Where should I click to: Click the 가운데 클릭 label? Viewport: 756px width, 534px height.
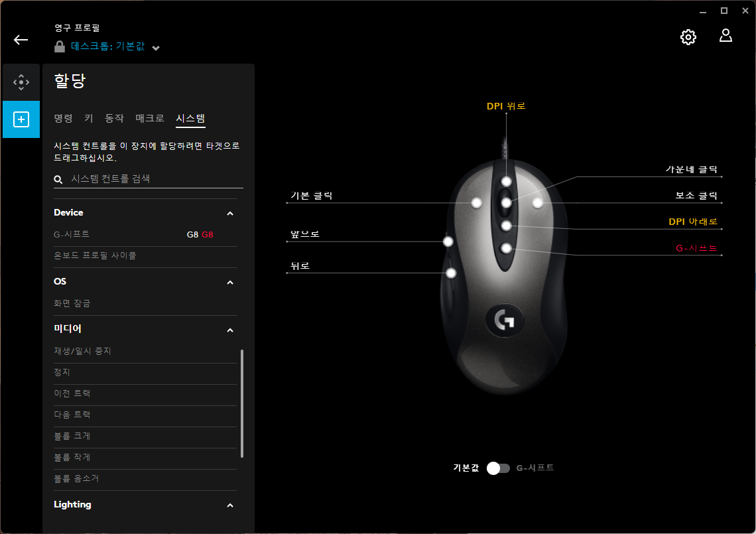tap(692, 169)
